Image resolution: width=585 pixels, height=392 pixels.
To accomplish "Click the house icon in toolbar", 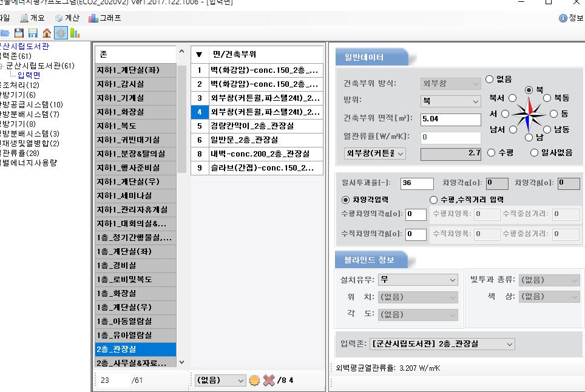I will point(47,33).
